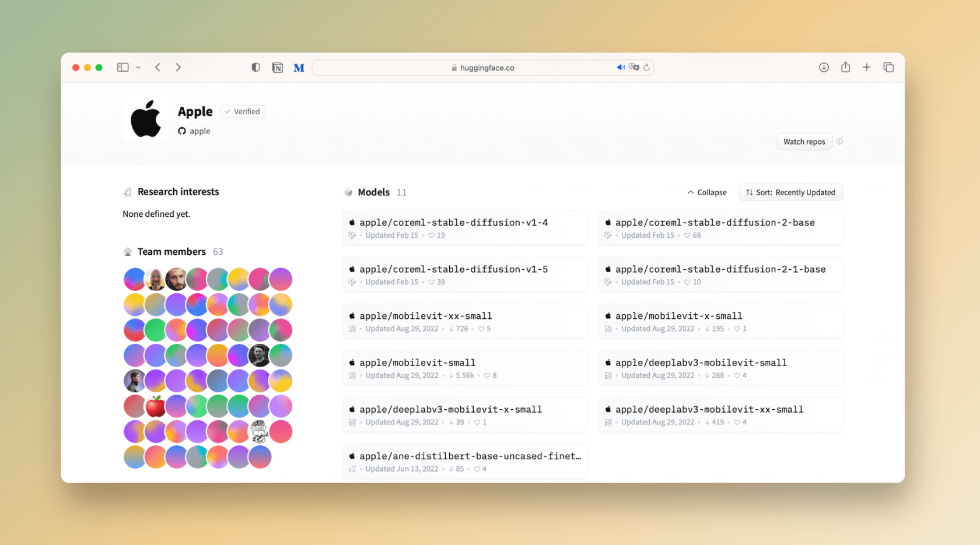This screenshot has height=545, width=980.
Task: Open a new tab with the plus button
Action: pyautogui.click(x=867, y=67)
